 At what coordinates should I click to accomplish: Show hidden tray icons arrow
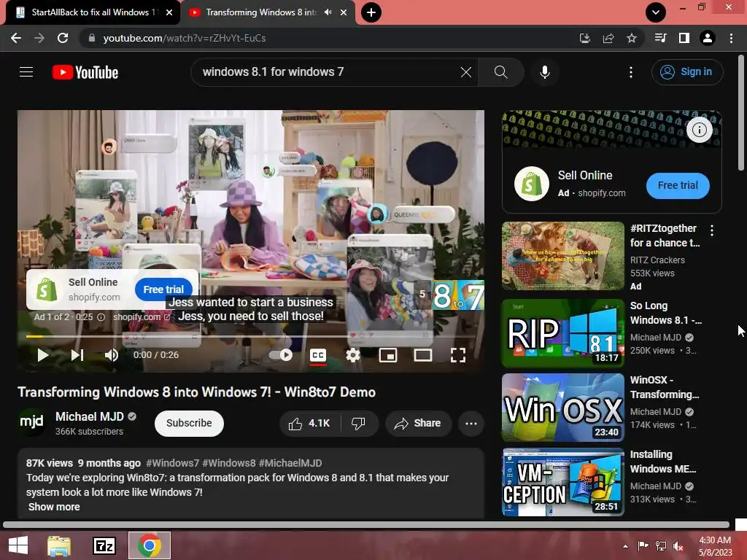click(x=625, y=546)
